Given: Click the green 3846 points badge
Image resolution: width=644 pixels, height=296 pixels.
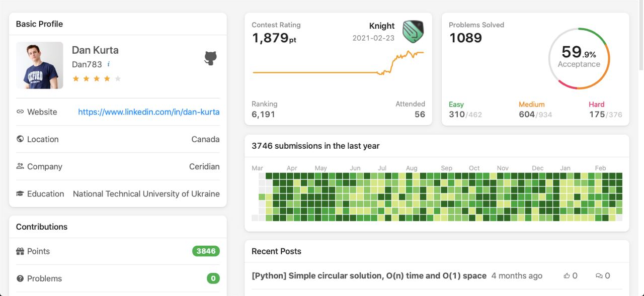Looking at the screenshot, I should [206, 251].
